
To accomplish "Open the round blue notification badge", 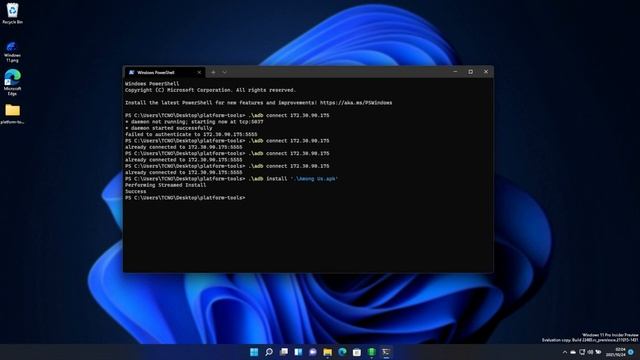I will point(631,352).
